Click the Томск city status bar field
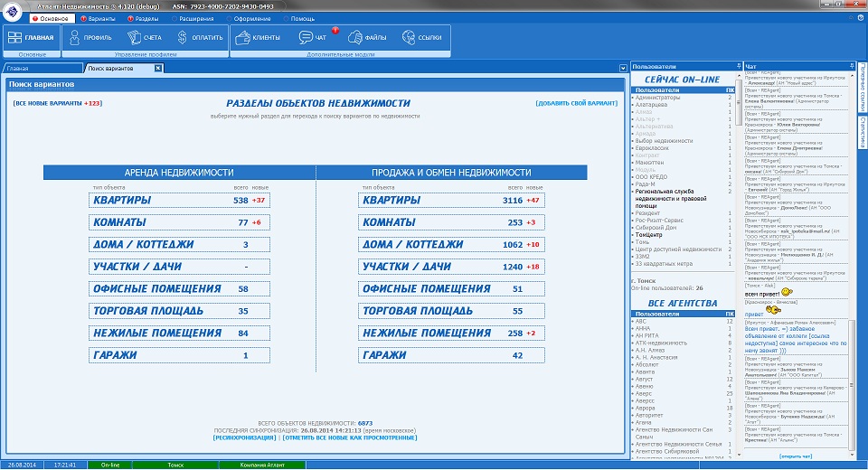 (175, 465)
